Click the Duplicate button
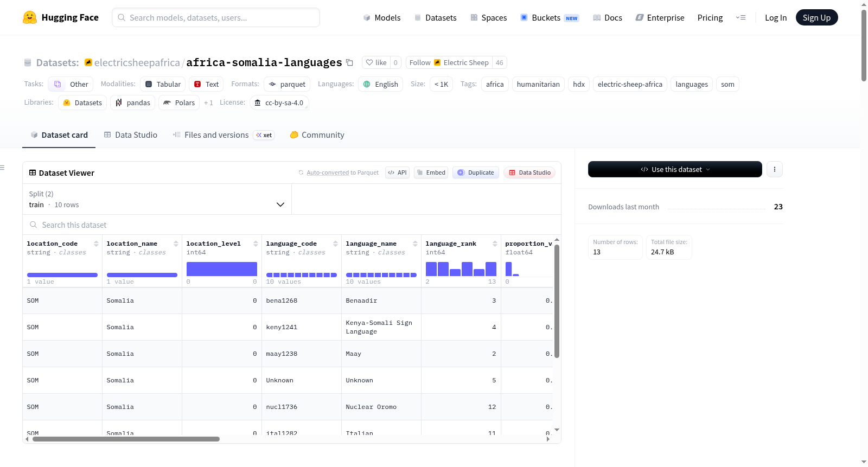The image size is (868, 467). click(476, 172)
